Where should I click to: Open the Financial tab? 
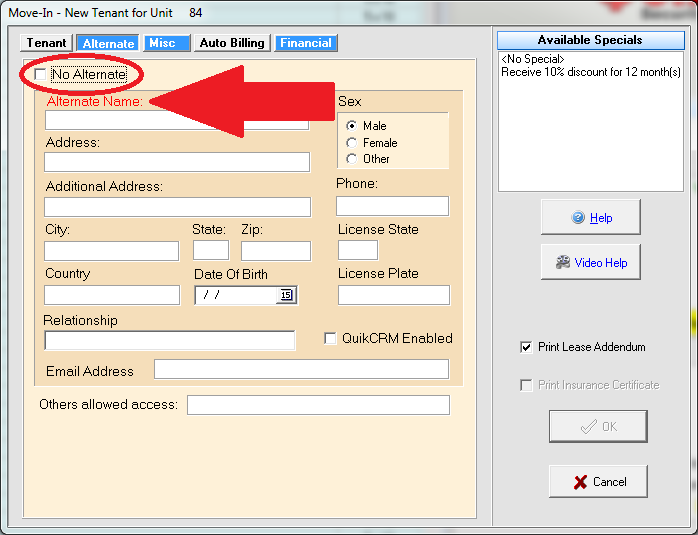(x=306, y=43)
